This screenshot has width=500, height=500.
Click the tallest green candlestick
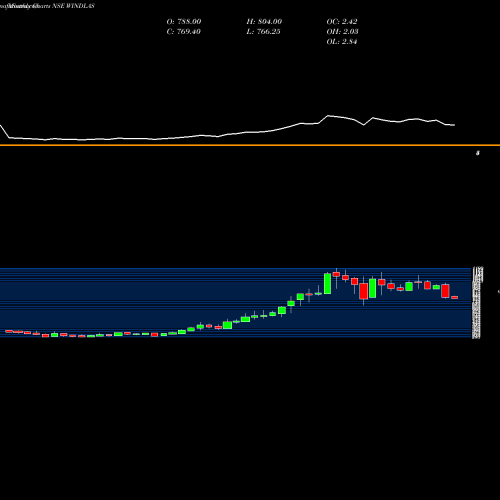click(x=328, y=284)
